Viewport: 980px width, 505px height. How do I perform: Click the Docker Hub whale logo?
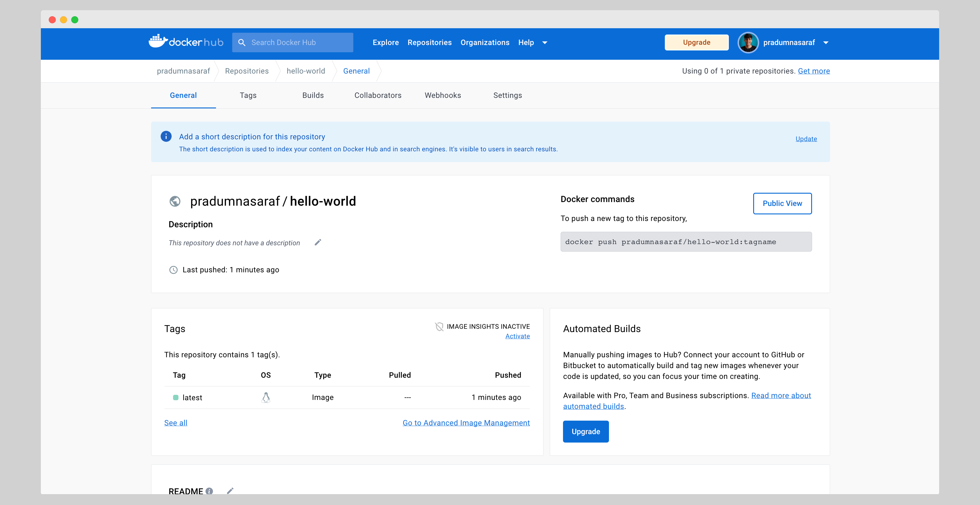point(158,41)
